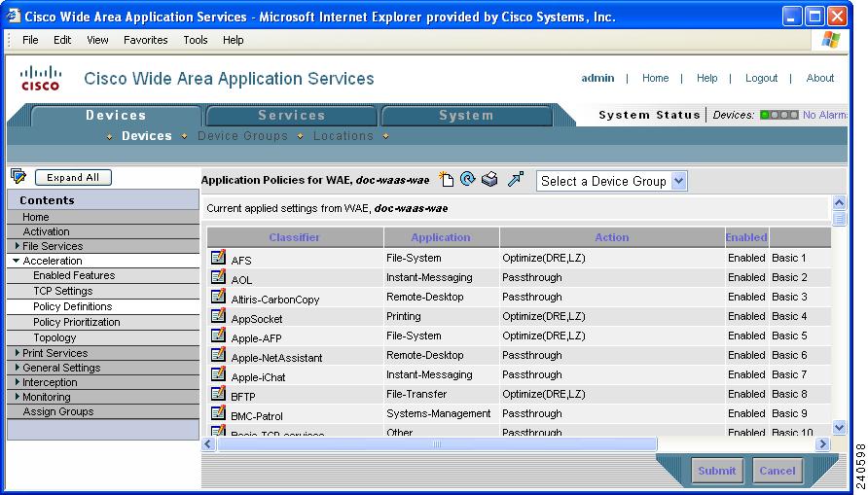Image resolution: width=868 pixels, height=495 pixels.
Task: Expand the Print Services section
Action: [x=18, y=352]
